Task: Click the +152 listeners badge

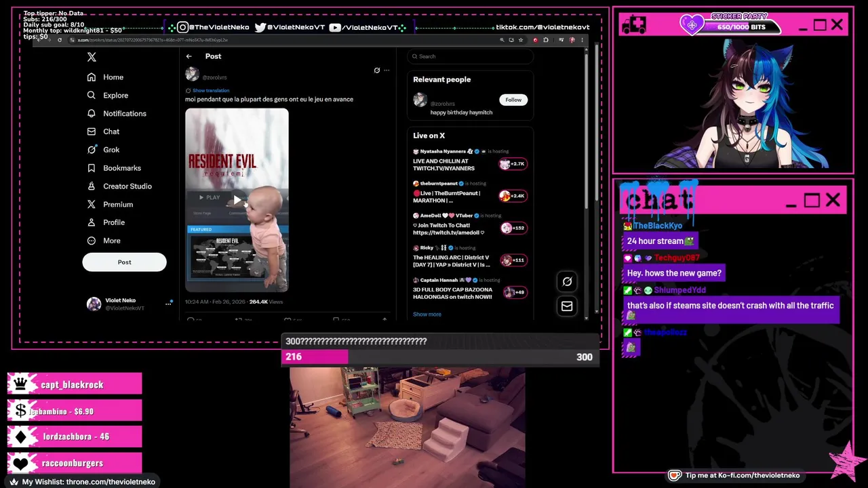Action: click(513, 228)
